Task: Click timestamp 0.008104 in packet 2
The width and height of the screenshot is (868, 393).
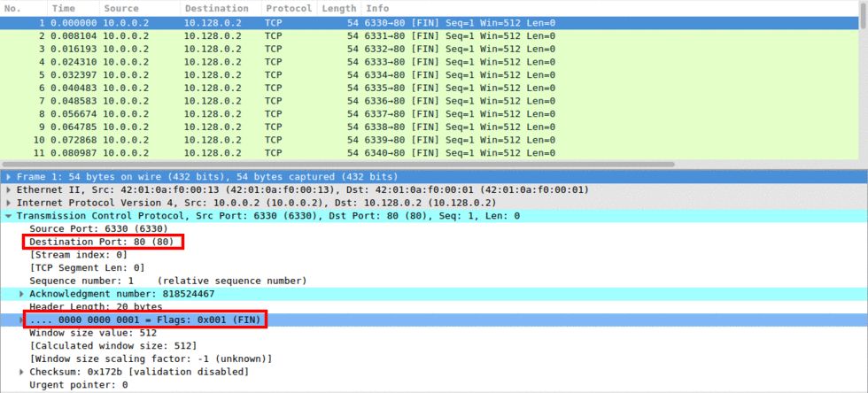Action: 73,36
